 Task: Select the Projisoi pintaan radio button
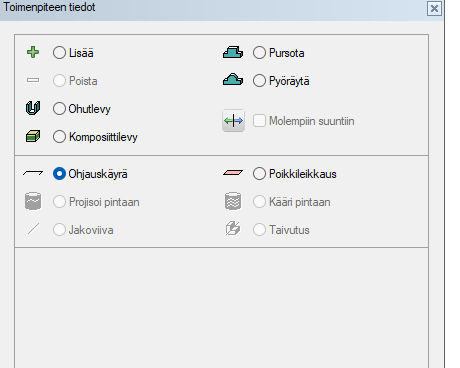[59, 202]
